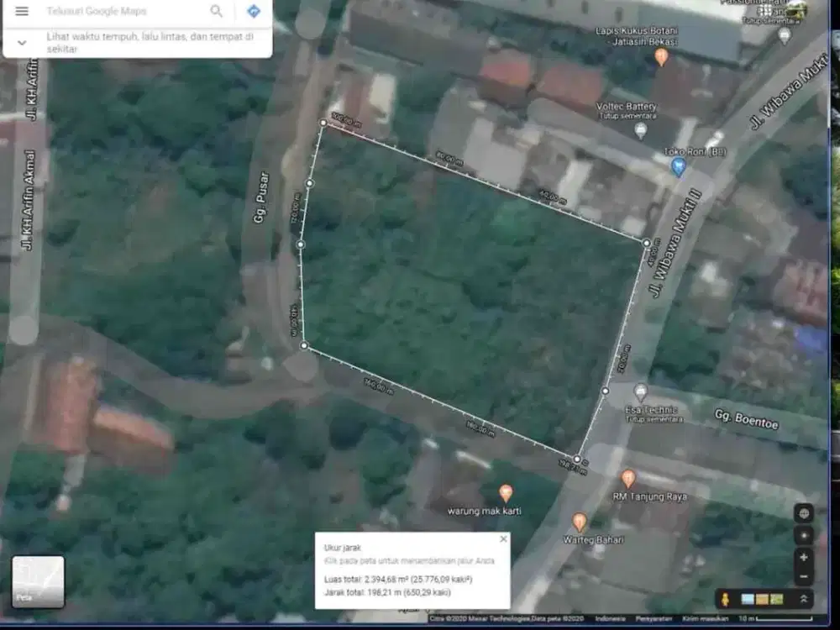Zoom in with the plus icon
The height and width of the screenshot is (630, 840).
pos(803,558)
